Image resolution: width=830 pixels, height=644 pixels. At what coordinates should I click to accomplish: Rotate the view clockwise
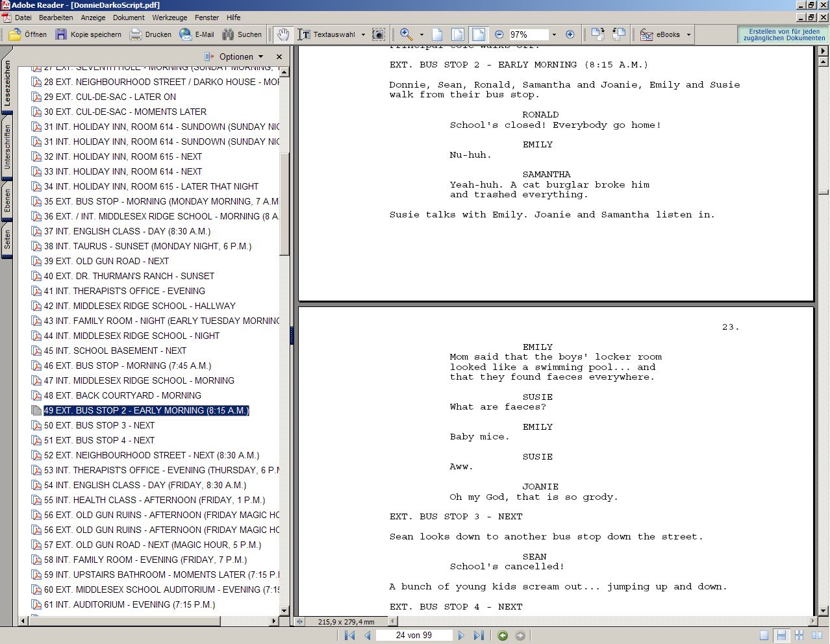[597, 34]
